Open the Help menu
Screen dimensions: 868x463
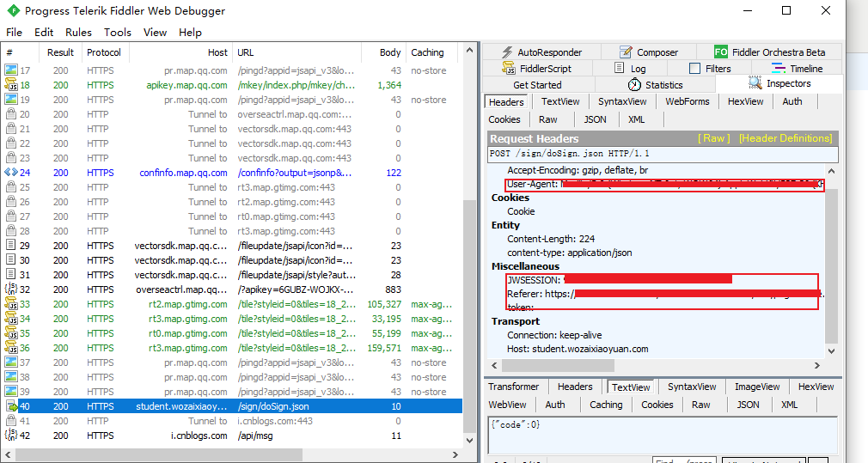click(x=190, y=32)
